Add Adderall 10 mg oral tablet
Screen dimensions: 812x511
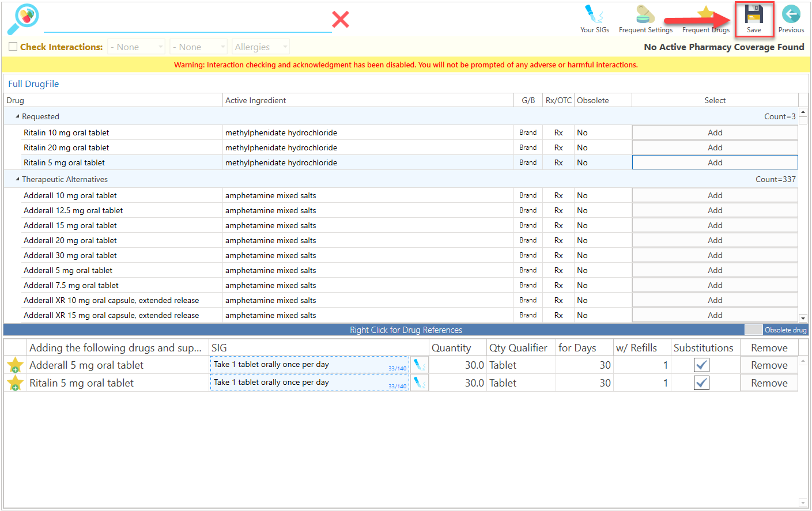[715, 195]
